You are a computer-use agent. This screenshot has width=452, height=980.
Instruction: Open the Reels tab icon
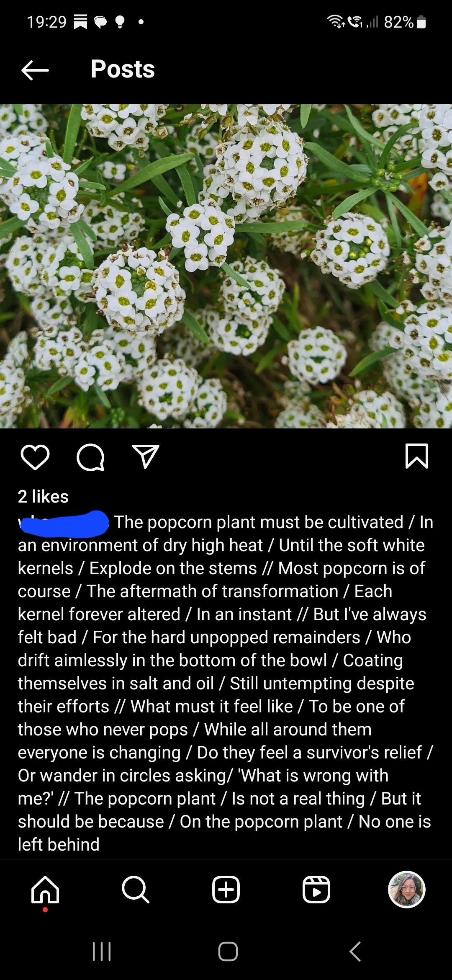(x=316, y=889)
